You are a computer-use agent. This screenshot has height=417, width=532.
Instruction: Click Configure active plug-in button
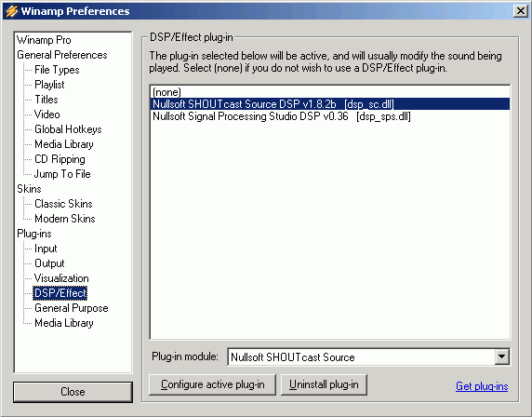212,384
